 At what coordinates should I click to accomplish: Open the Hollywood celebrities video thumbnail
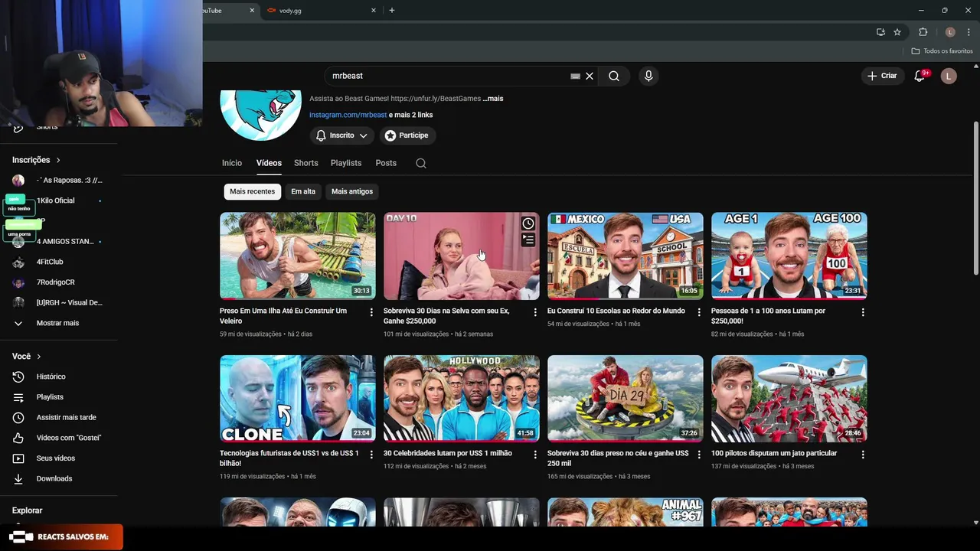(x=462, y=398)
